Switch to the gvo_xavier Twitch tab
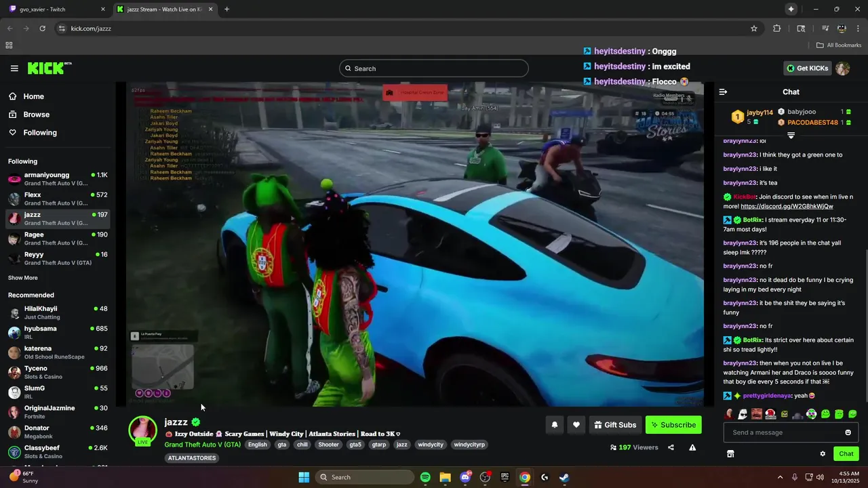The width and height of the screenshot is (868, 488). [58, 9]
